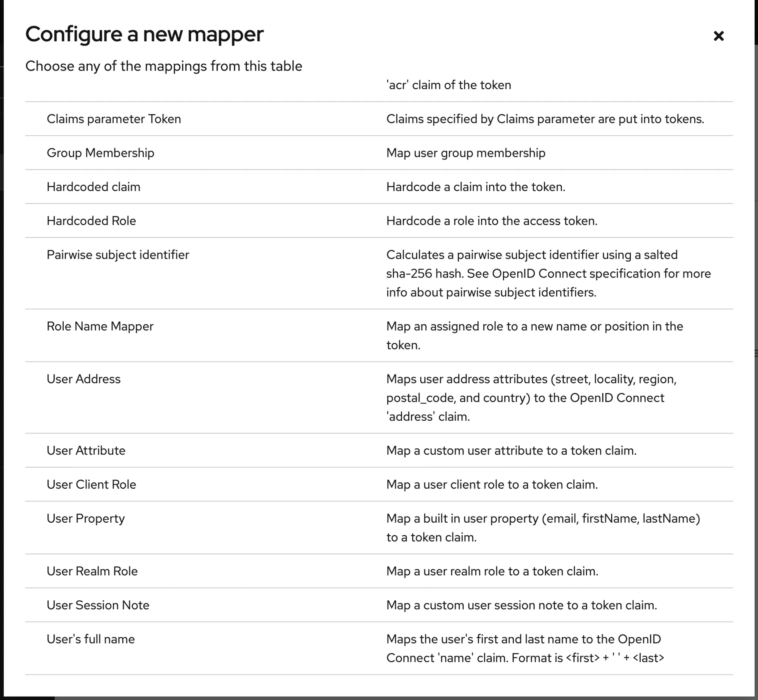Click the "'acr' claim of the token" description
Image resolution: width=758 pixels, height=700 pixels.
[x=448, y=85]
